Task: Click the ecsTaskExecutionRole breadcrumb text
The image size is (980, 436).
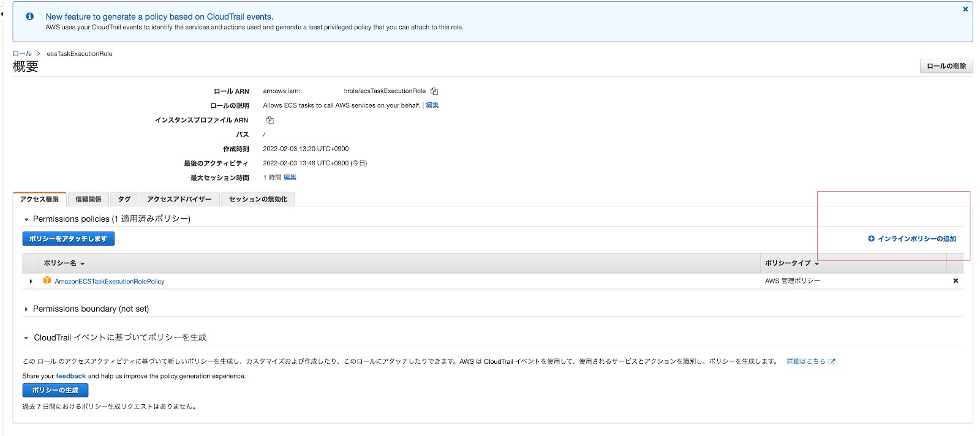Action: (80, 54)
